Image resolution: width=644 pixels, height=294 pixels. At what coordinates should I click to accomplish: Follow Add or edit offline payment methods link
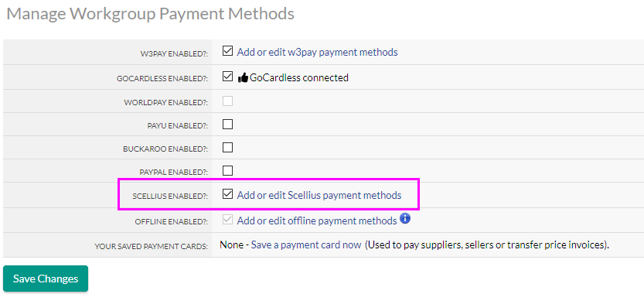(317, 220)
